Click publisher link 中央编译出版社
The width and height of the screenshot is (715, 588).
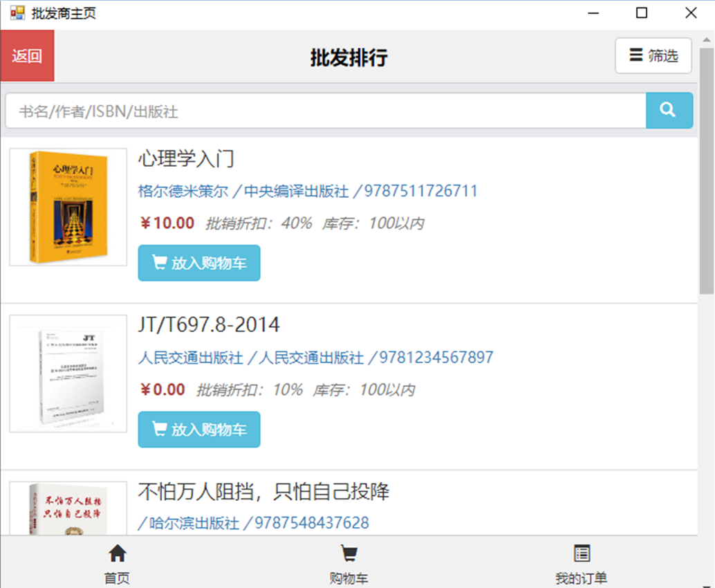coord(297,191)
